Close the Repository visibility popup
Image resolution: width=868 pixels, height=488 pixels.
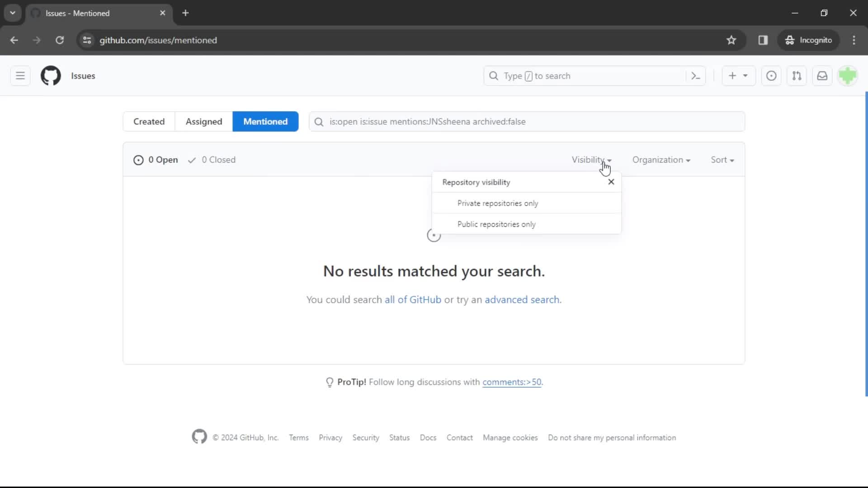click(x=610, y=182)
